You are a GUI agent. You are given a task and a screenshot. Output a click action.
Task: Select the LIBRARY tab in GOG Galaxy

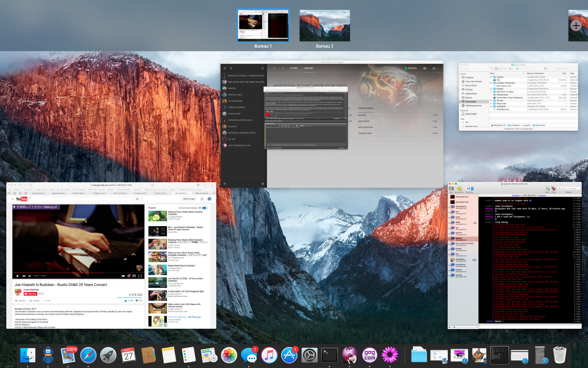click(x=308, y=68)
